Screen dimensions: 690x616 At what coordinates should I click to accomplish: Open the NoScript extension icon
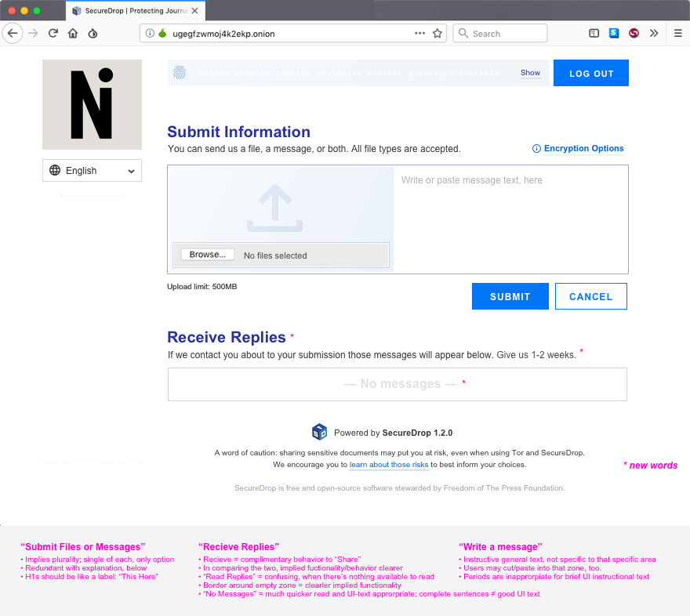coord(634,34)
